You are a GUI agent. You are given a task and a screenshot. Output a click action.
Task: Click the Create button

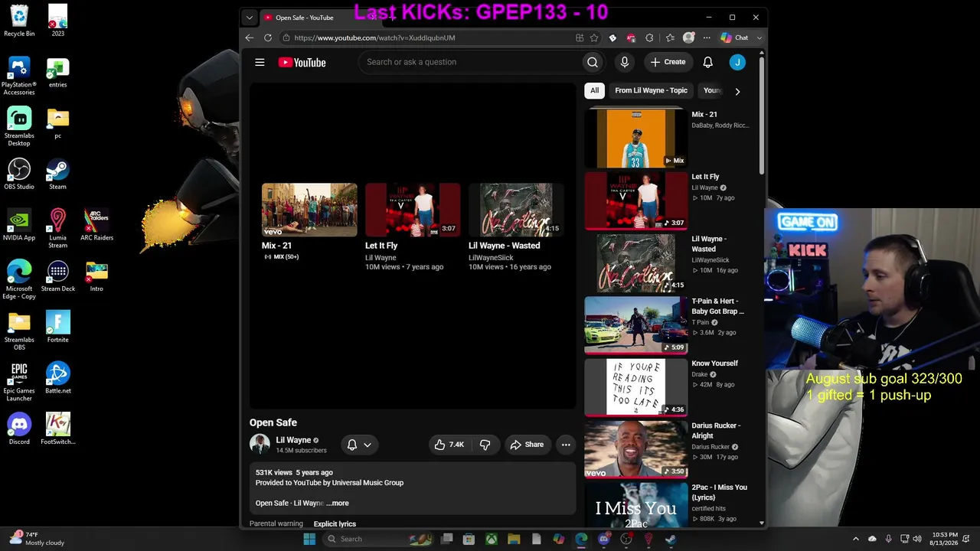point(668,62)
